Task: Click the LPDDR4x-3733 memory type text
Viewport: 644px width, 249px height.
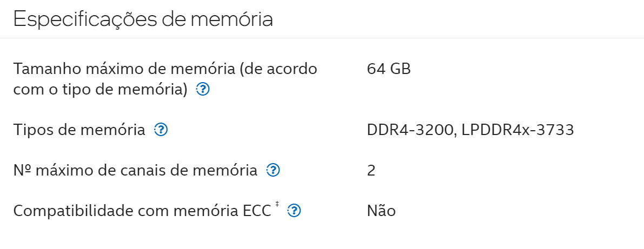Action: pyautogui.click(x=517, y=130)
